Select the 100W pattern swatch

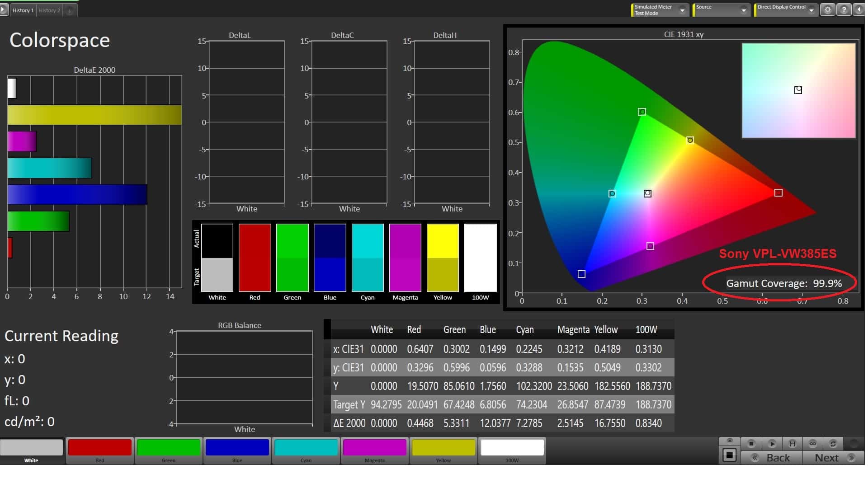tap(512, 451)
